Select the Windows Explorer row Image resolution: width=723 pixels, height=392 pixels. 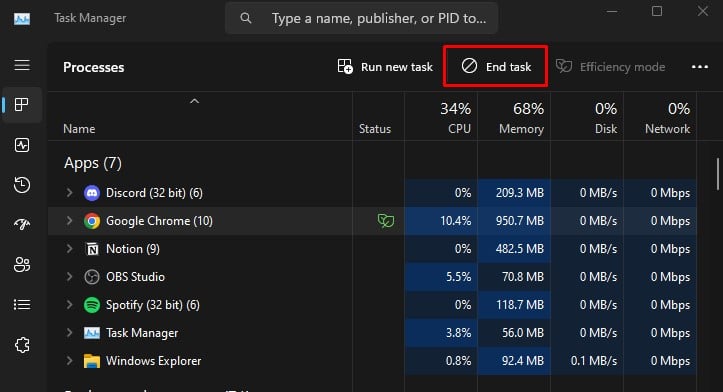click(372, 361)
